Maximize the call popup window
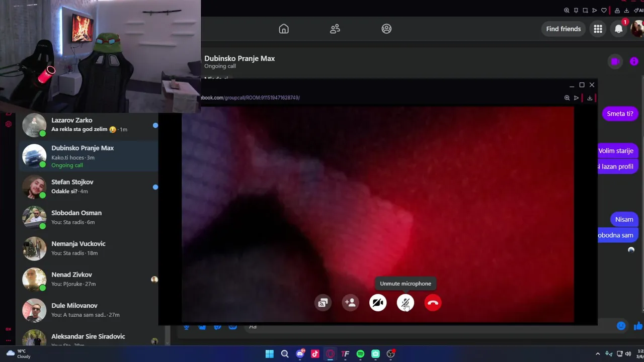The width and height of the screenshot is (644, 362). point(582,85)
